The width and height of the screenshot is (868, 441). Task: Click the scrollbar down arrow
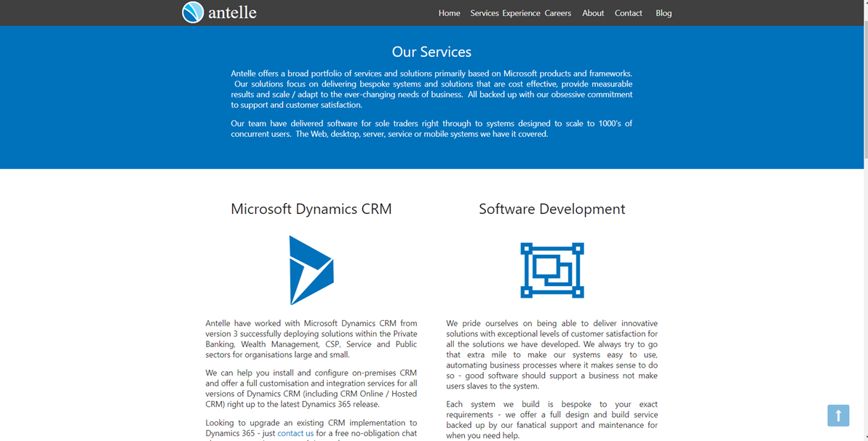coord(864,437)
